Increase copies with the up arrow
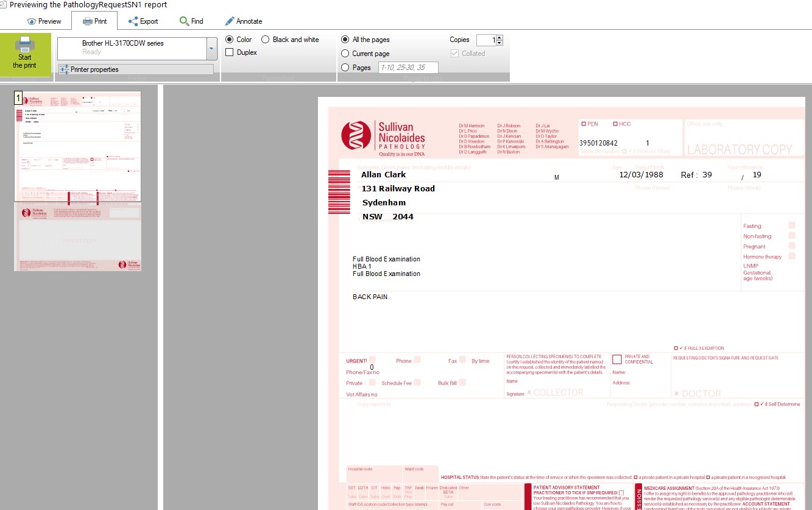 (x=500, y=37)
